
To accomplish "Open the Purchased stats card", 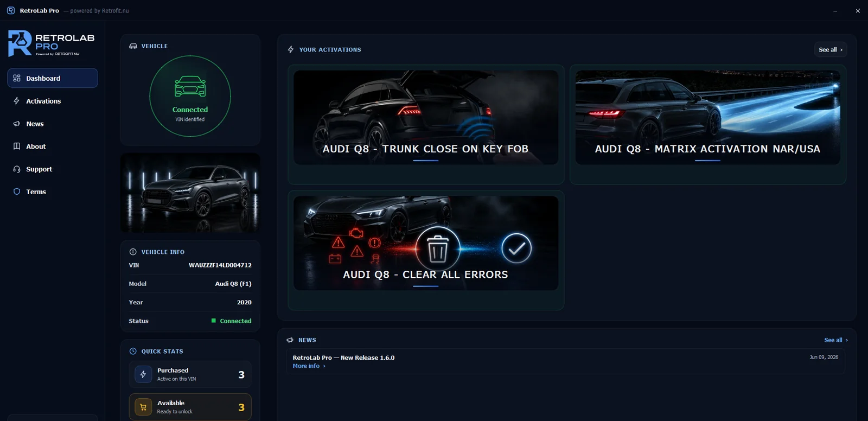I will coord(190,374).
